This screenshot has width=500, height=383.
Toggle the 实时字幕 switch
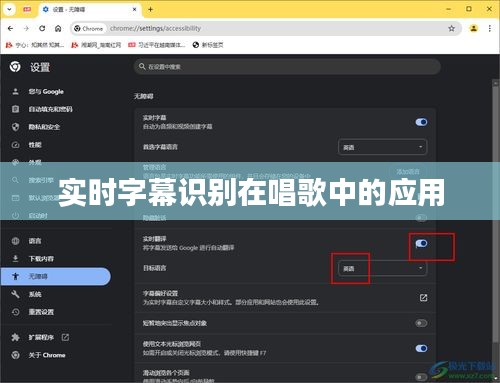pos(421,122)
